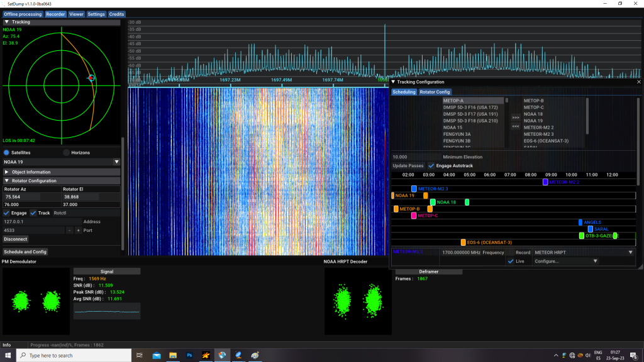Screen dimensions: 644x362
Task: Click the port increment plus button
Action: point(79,231)
